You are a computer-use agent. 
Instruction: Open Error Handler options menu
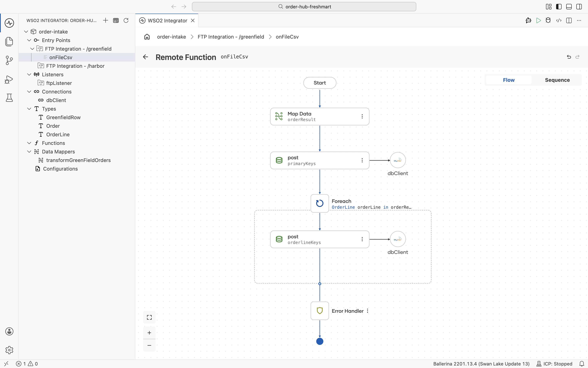pyautogui.click(x=368, y=311)
